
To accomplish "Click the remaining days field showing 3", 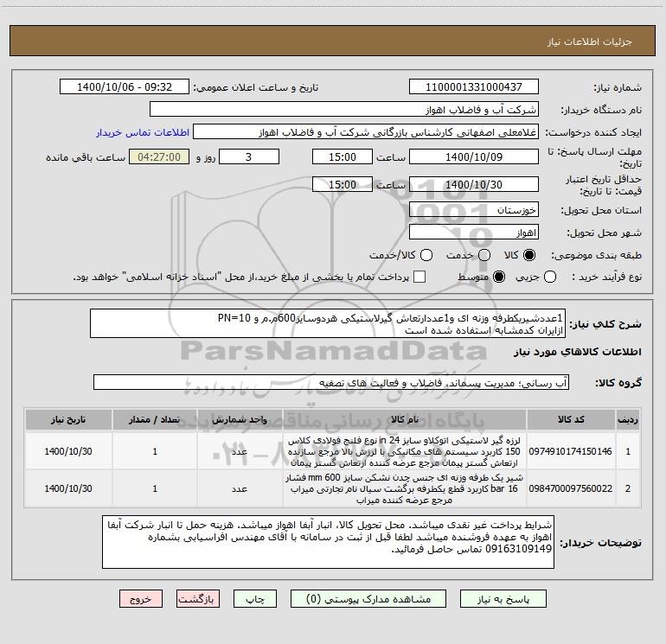I will click(249, 157).
